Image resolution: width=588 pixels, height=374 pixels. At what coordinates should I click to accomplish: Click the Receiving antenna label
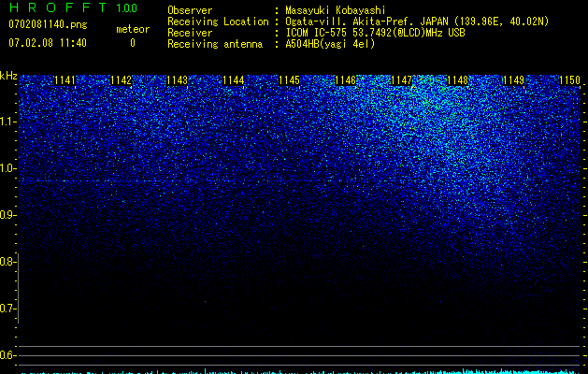[x=215, y=44]
